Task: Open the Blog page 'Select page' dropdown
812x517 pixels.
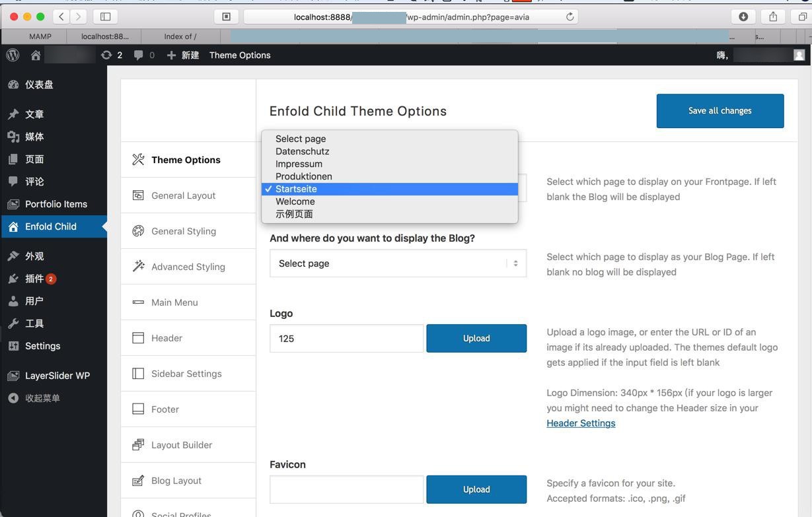Action: (x=398, y=263)
